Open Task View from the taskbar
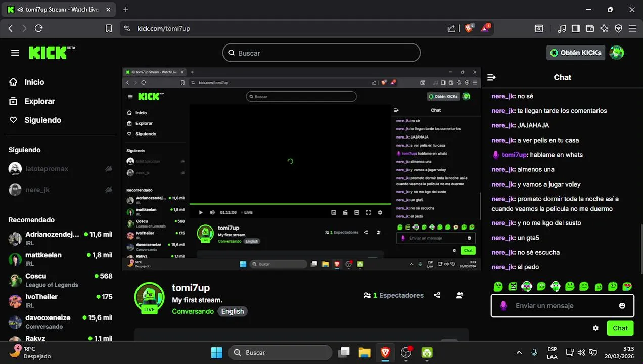The height and width of the screenshot is (364, 643). [344, 352]
